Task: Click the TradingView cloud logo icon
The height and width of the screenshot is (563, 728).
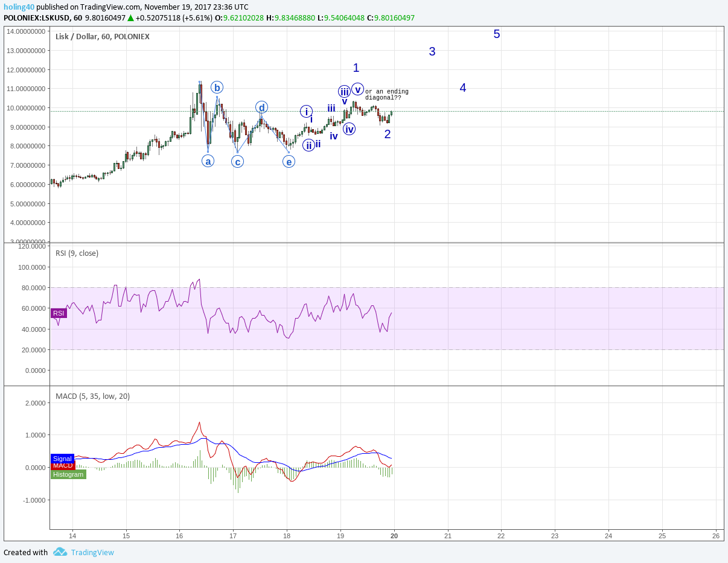Action: point(60,552)
